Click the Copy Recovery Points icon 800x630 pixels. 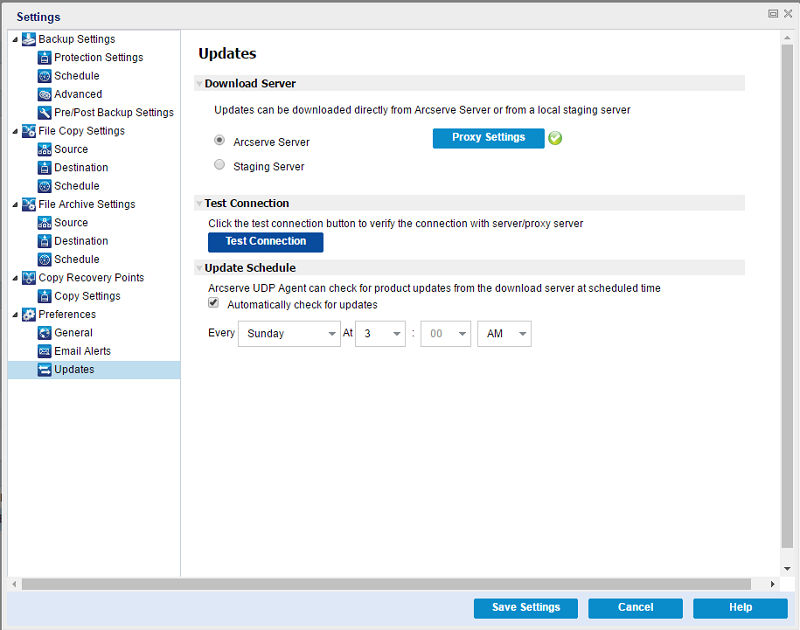tap(29, 278)
